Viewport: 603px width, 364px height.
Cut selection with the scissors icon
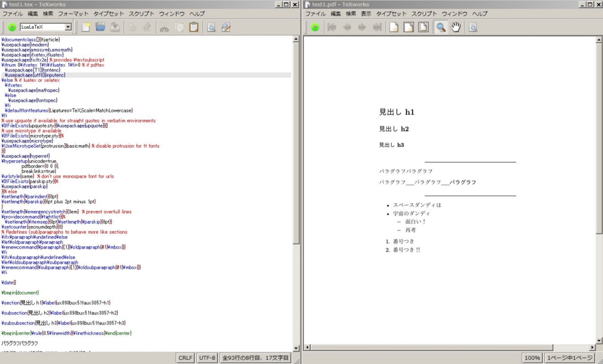tap(164, 27)
